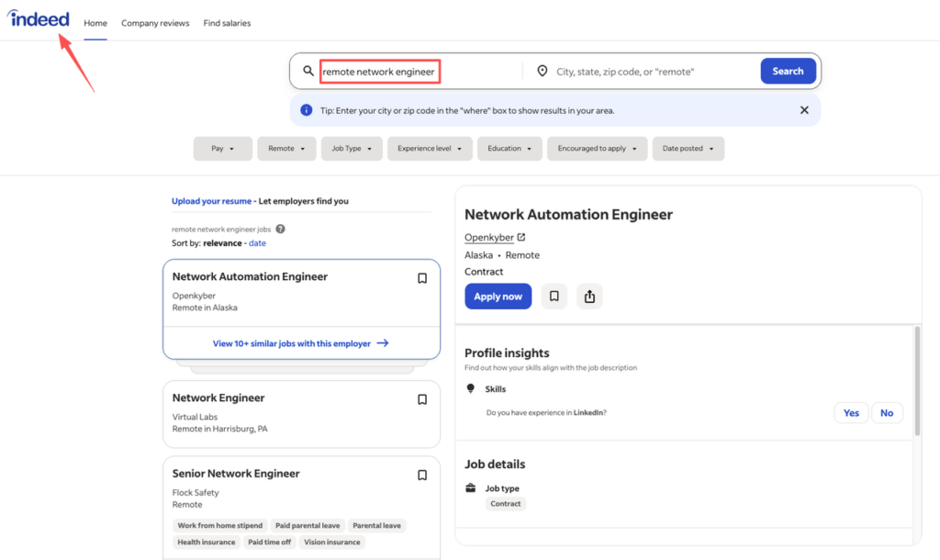The height and width of the screenshot is (560, 940).
Task: Click the help icon beside remote network engineer jobs
Action: point(280,229)
